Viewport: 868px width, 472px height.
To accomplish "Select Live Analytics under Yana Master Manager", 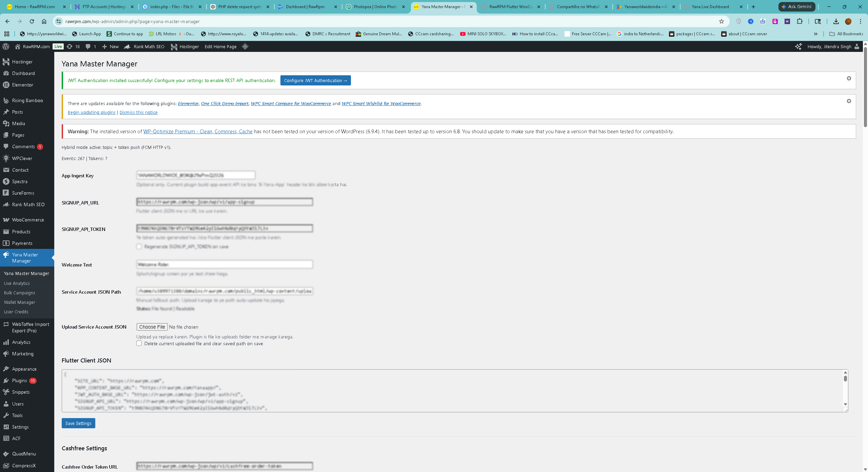I will 17,283.
